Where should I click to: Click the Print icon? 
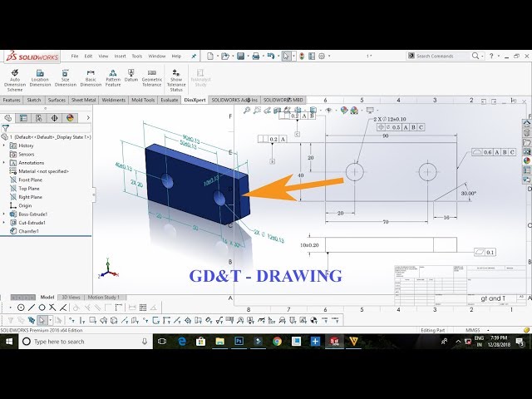click(256, 56)
